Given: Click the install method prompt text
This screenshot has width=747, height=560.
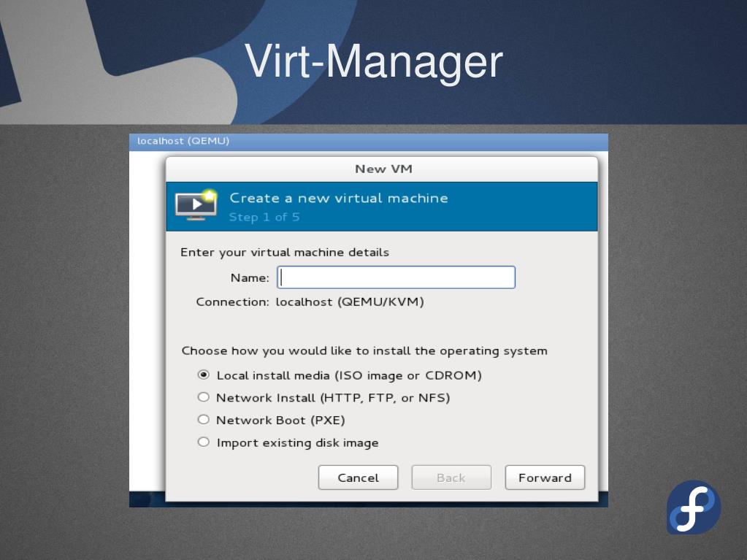Looking at the screenshot, I should (x=364, y=351).
